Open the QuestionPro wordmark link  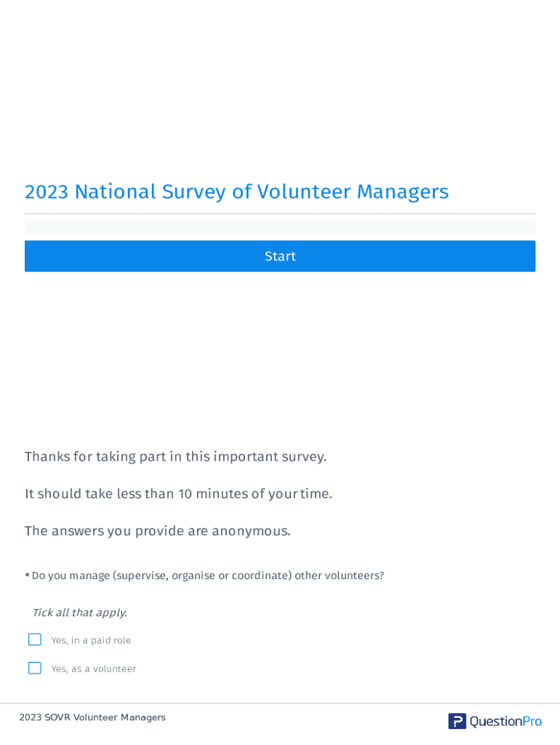pos(505,721)
